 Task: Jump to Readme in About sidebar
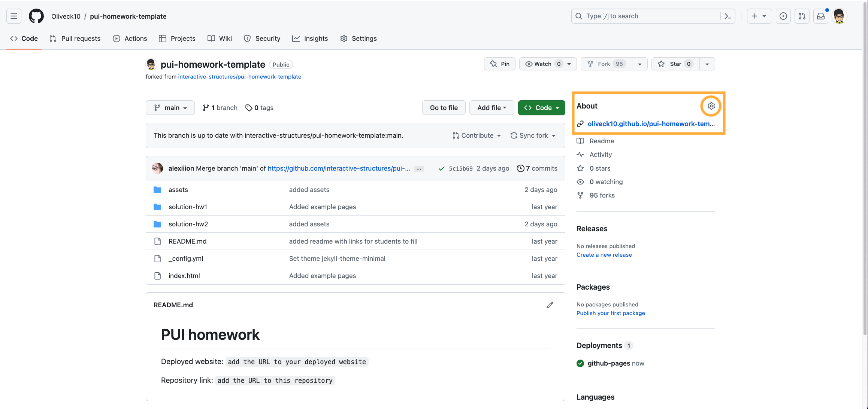pos(595,141)
